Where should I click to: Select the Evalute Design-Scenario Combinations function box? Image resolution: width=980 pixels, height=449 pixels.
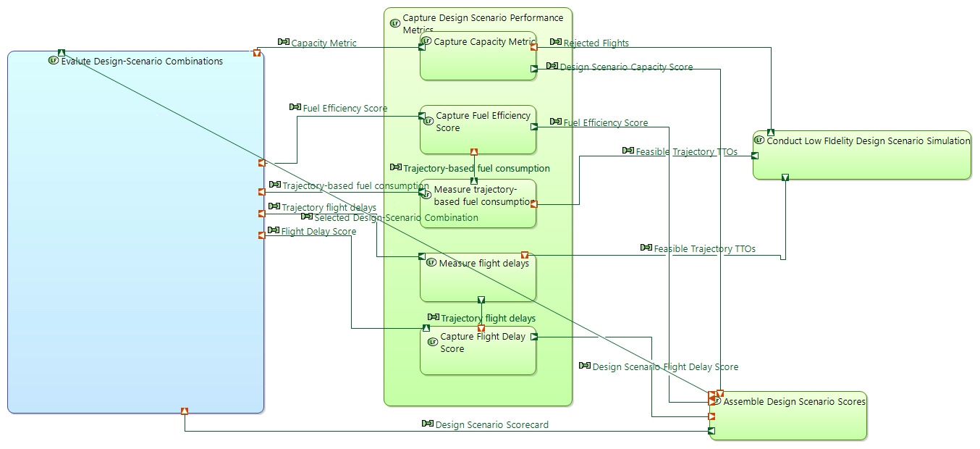click(136, 232)
